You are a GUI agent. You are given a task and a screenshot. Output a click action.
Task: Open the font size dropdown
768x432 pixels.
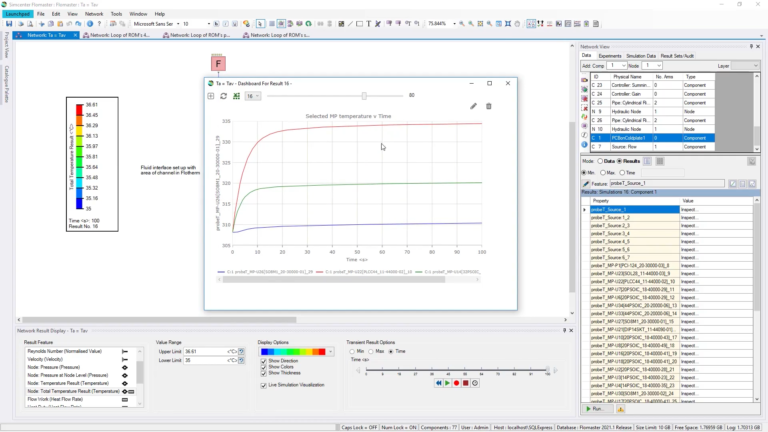209,24
